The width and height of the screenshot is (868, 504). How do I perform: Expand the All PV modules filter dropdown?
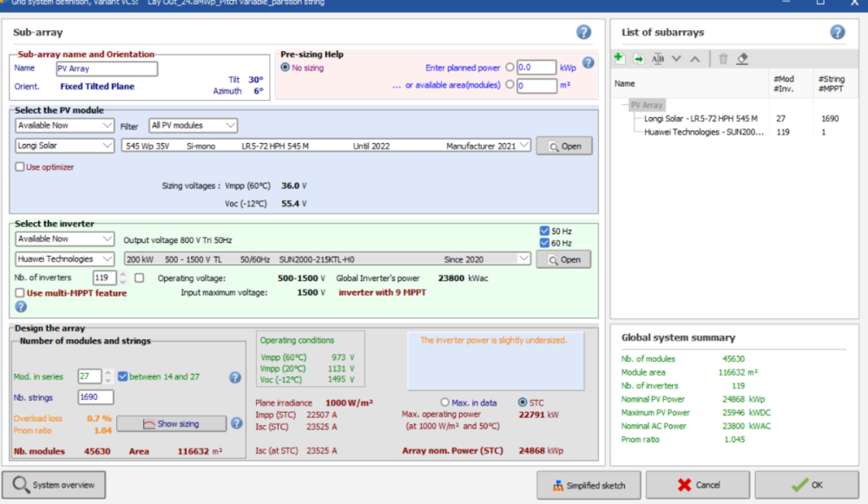point(193,126)
